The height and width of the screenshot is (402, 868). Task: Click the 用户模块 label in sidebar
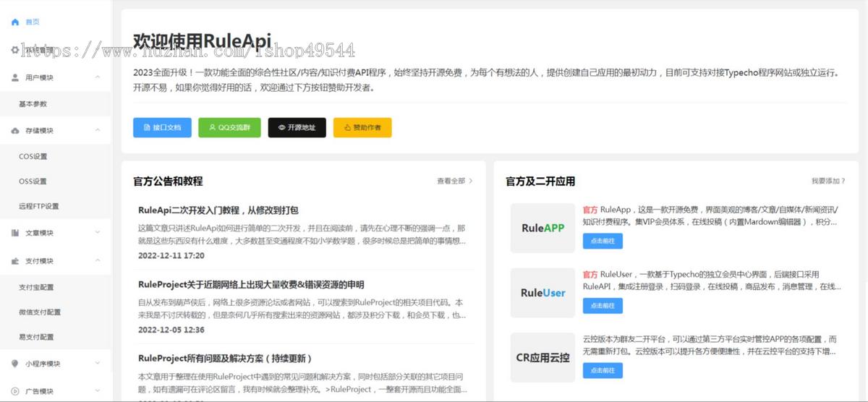(39, 77)
